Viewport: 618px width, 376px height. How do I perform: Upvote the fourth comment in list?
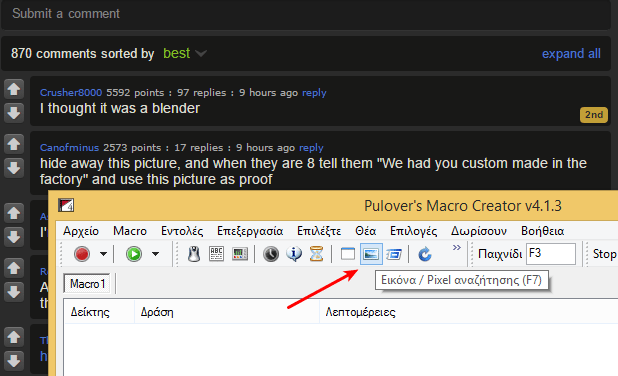[14, 268]
